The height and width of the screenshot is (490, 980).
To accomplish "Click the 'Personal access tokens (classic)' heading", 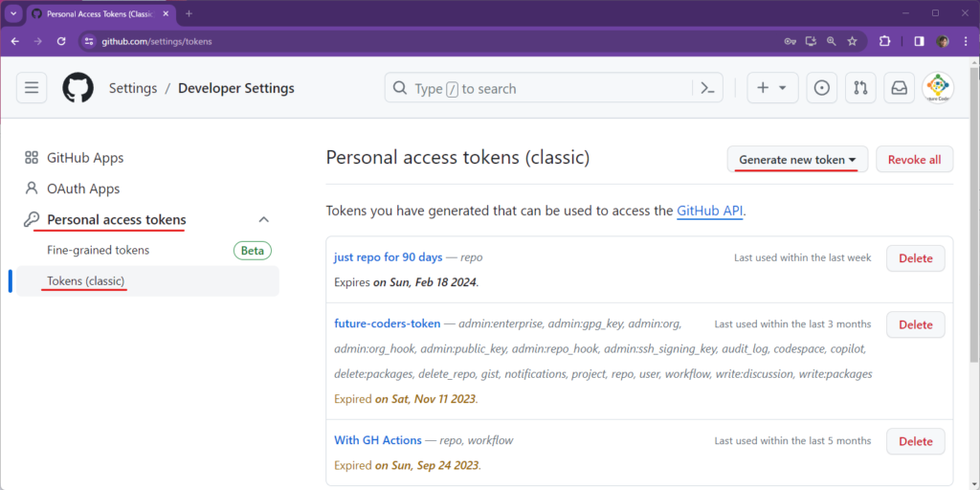I will point(457,158).
